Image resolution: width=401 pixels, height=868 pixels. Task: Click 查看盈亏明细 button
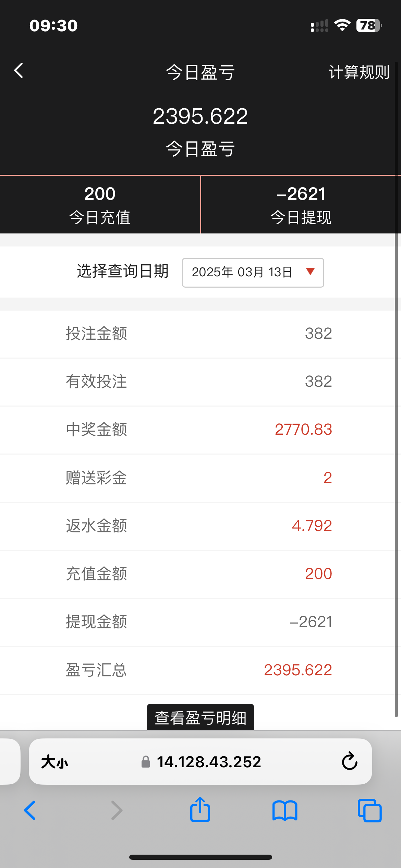pyautogui.click(x=200, y=717)
